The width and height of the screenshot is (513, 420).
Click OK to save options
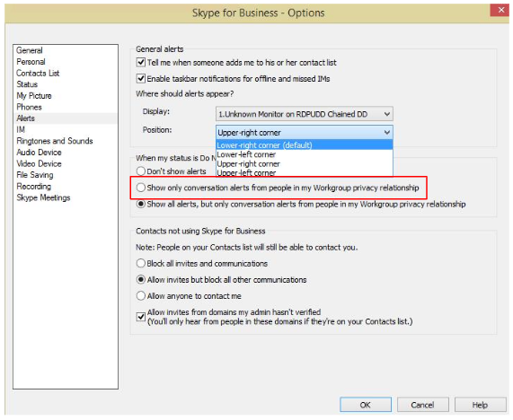point(366,405)
